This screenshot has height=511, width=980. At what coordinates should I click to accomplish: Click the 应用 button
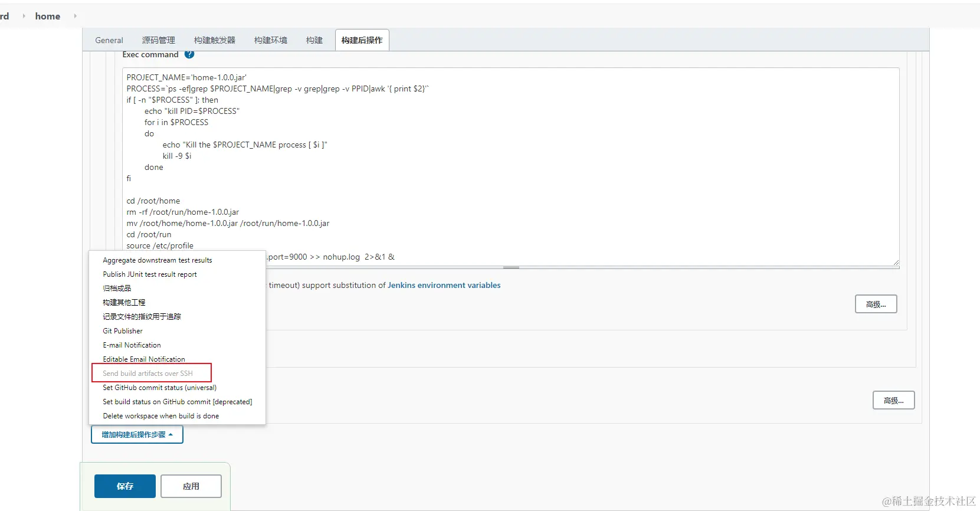pyautogui.click(x=191, y=486)
